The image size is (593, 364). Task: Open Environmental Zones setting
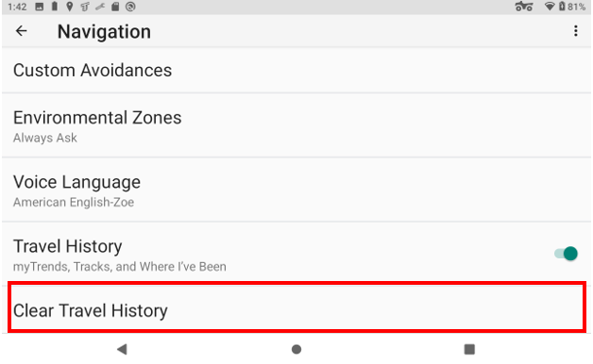[x=296, y=125]
